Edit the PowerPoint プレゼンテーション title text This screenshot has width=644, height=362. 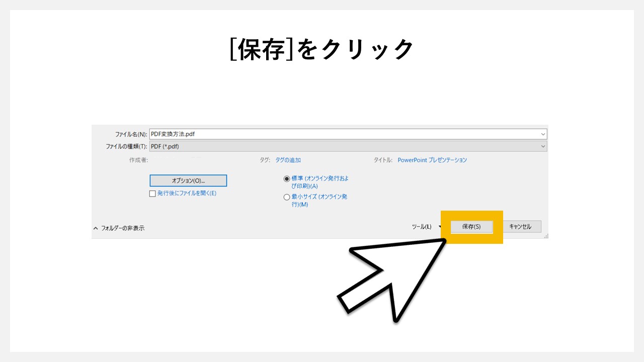pyautogui.click(x=432, y=160)
